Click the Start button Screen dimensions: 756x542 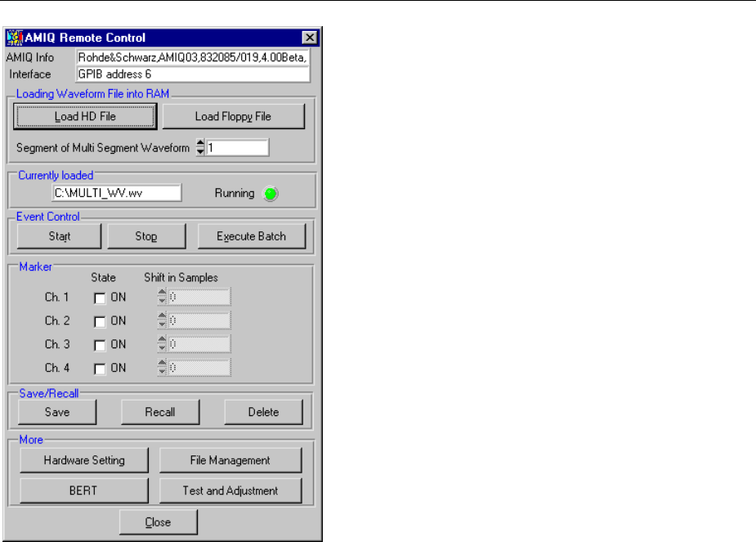click(60, 236)
